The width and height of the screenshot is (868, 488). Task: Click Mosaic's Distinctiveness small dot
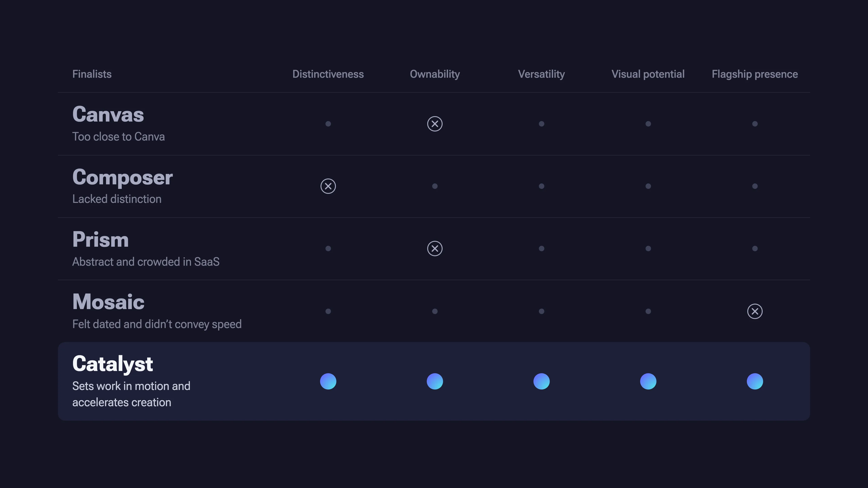tap(328, 311)
